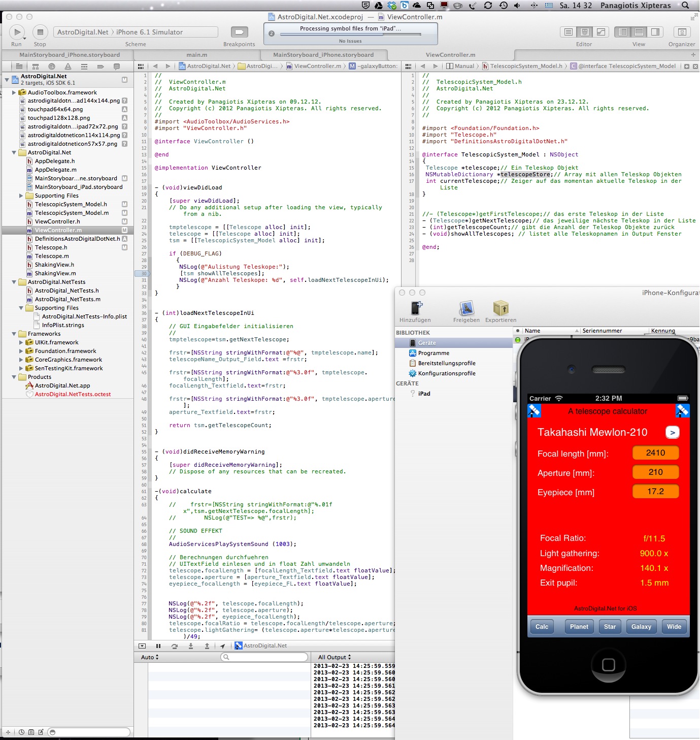This screenshot has height=740, width=700.
Task: Expand Foundation.framework
Action: click(21, 351)
